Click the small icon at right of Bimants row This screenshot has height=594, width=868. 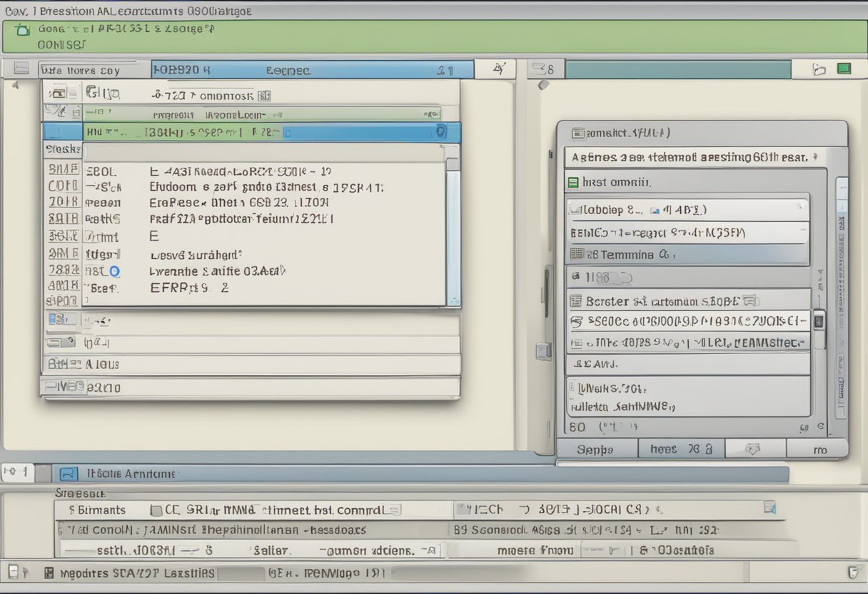click(769, 508)
